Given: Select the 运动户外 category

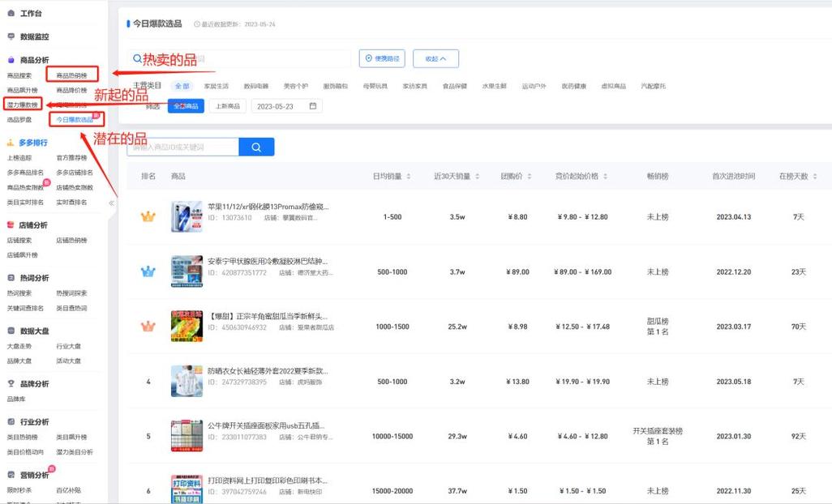Looking at the screenshot, I should (x=534, y=86).
